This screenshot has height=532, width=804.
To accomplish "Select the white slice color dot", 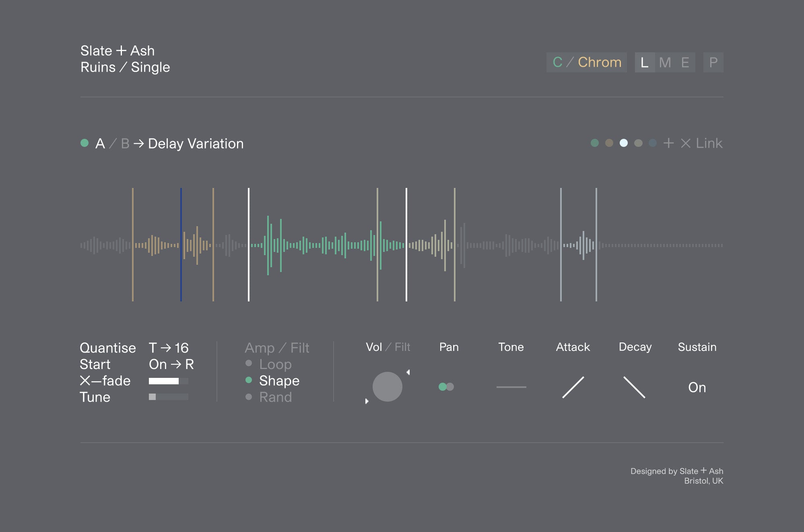I will click(624, 143).
